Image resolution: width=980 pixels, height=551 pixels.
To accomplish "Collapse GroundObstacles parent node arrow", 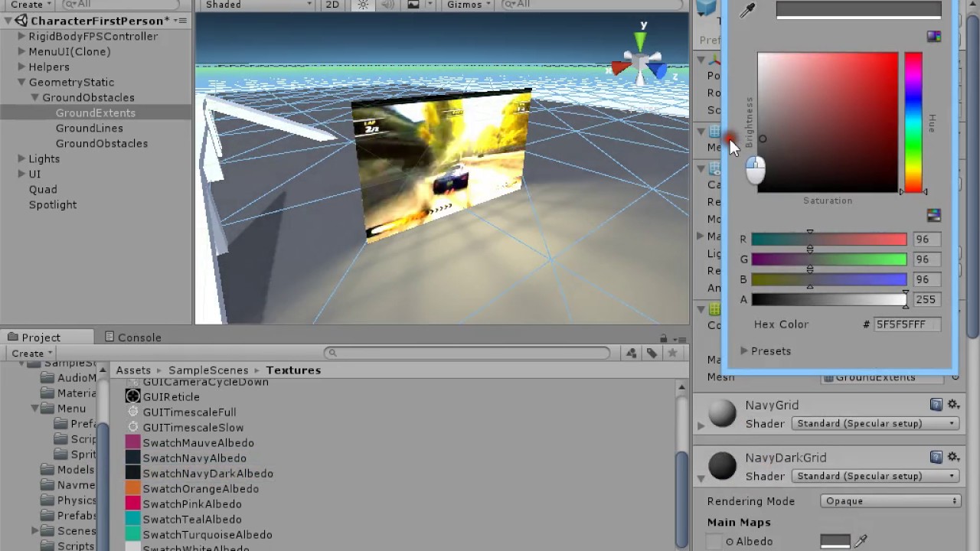I will tap(35, 97).
